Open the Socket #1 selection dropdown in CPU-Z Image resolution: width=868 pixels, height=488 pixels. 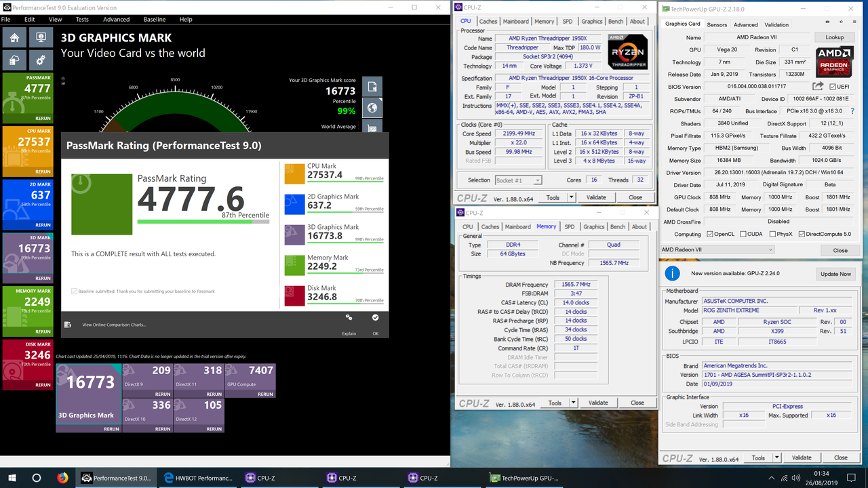click(x=518, y=180)
